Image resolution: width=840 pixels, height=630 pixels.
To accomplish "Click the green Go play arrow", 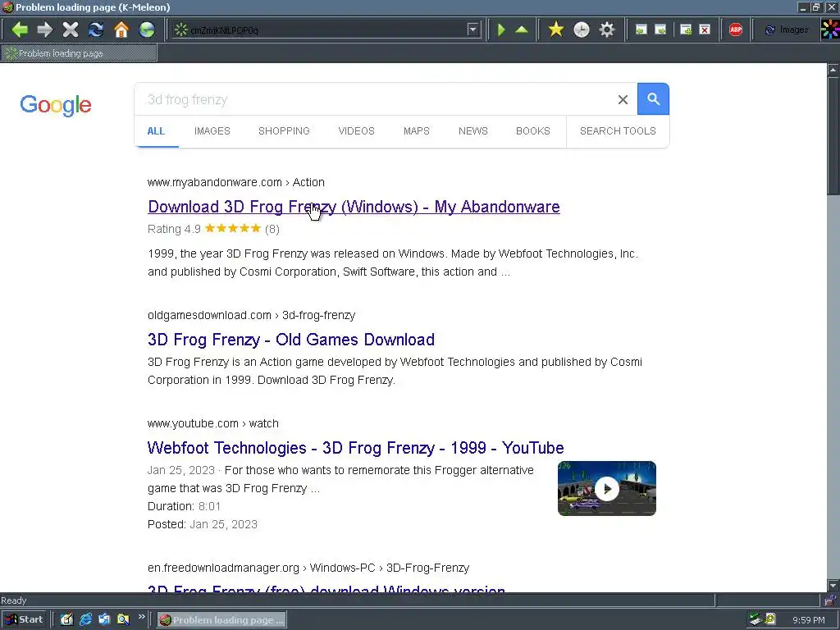I will point(501,30).
